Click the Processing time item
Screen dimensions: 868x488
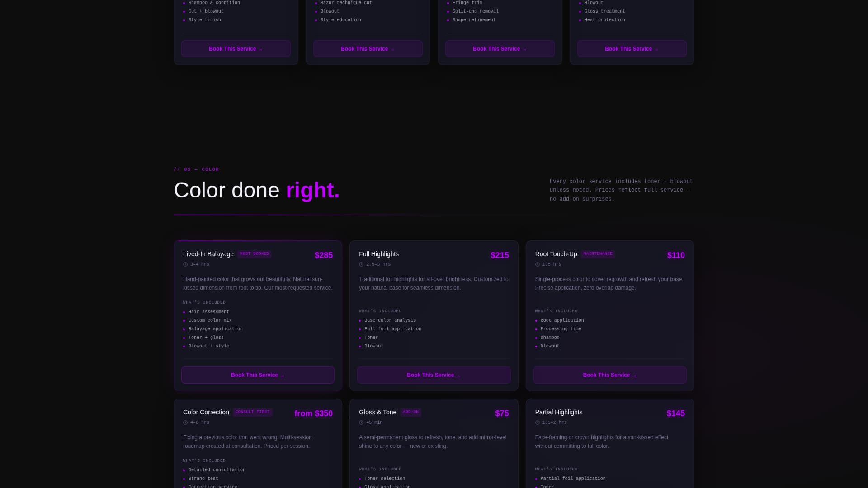pyautogui.click(x=561, y=329)
